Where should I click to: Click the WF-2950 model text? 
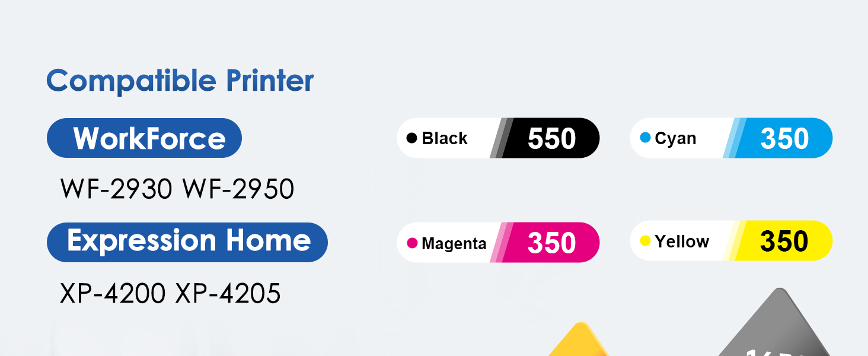click(238, 189)
